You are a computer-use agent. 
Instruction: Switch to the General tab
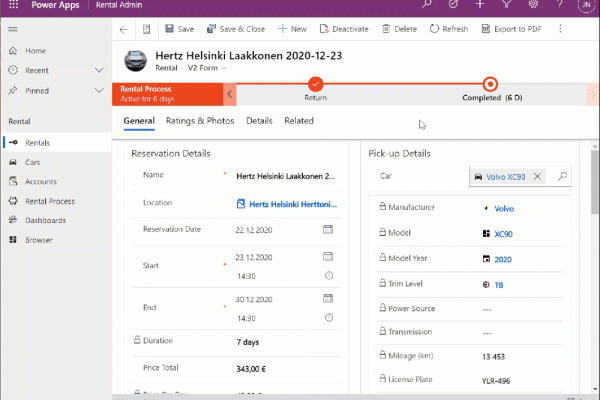[139, 121]
